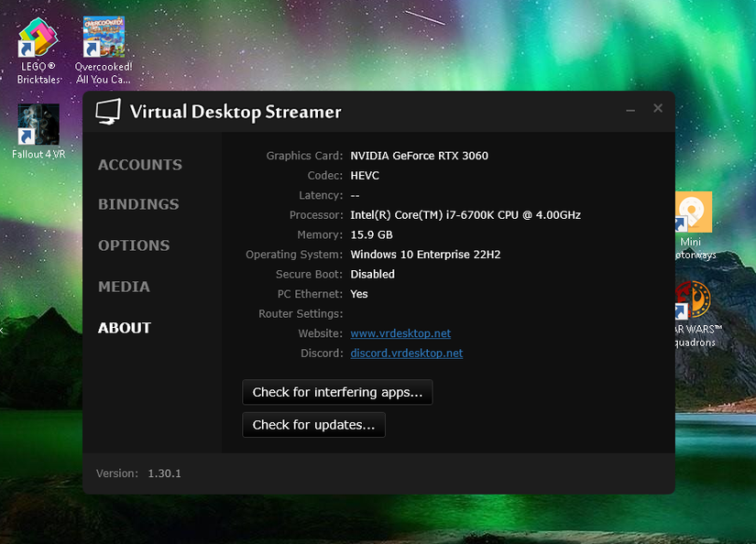Screen dimensions: 756x544
Task: Run Check for updates
Action: tap(313, 424)
